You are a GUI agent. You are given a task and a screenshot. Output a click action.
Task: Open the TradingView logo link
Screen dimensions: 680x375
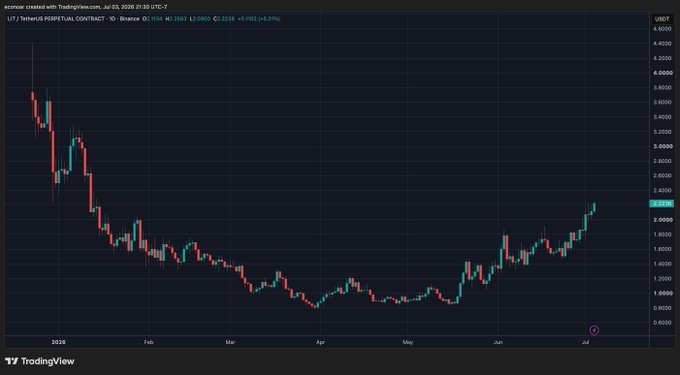(39, 361)
